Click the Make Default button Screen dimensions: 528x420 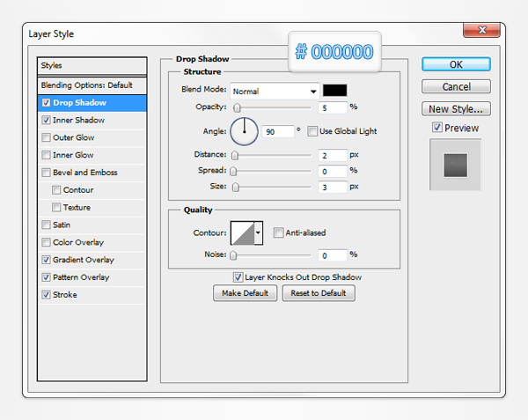pyautogui.click(x=245, y=293)
